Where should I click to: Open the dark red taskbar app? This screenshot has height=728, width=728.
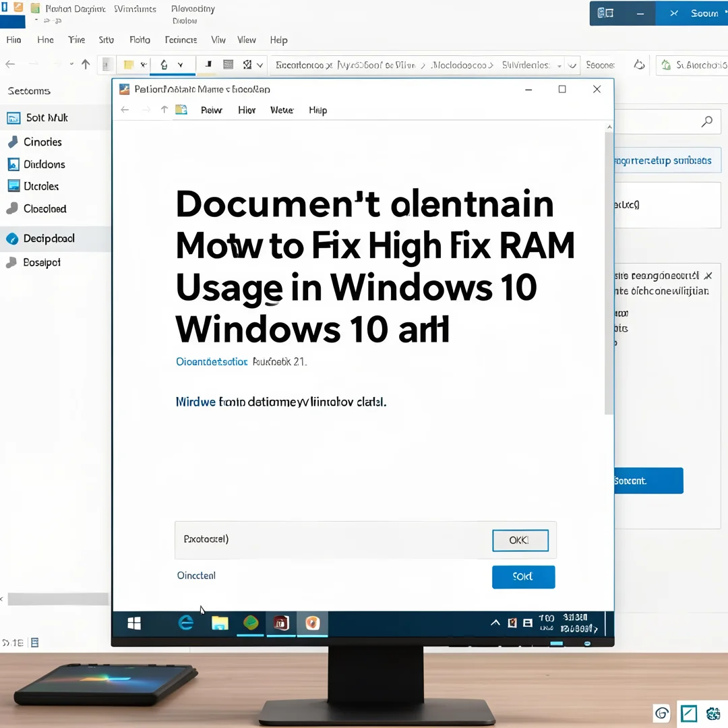coord(281,623)
